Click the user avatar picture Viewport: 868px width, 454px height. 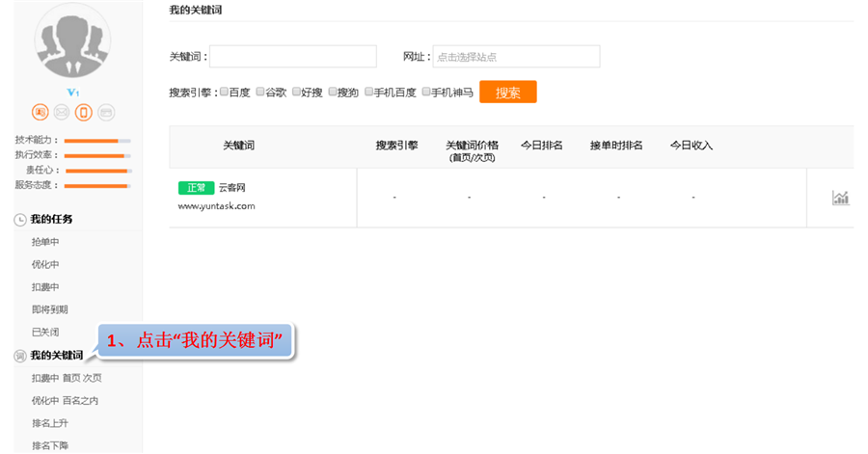pyautogui.click(x=72, y=40)
